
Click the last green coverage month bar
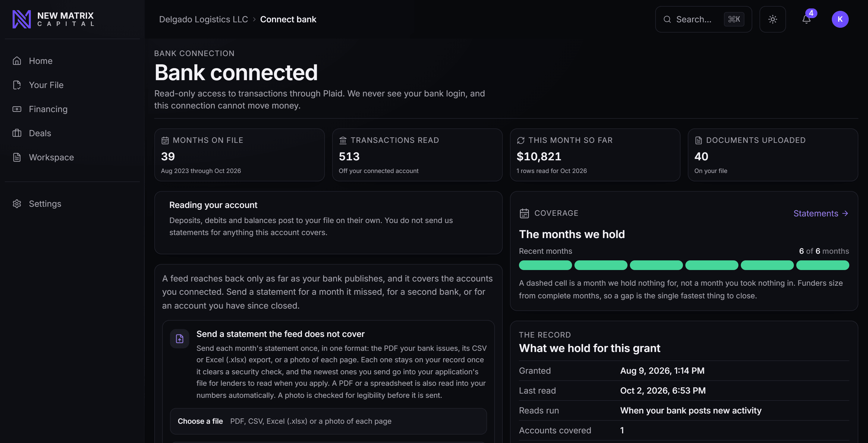[822, 265]
